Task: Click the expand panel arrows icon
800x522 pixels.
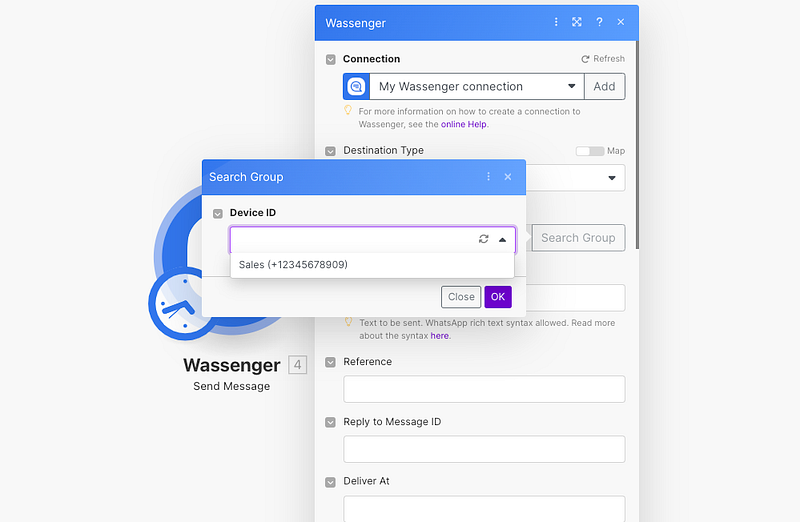Action: click(x=577, y=22)
